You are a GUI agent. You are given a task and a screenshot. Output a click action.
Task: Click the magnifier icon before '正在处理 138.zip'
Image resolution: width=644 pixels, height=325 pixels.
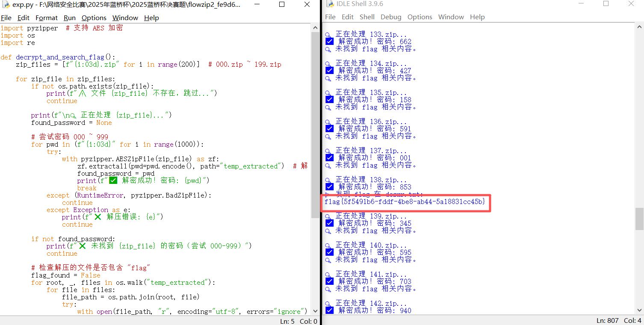coord(328,180)
